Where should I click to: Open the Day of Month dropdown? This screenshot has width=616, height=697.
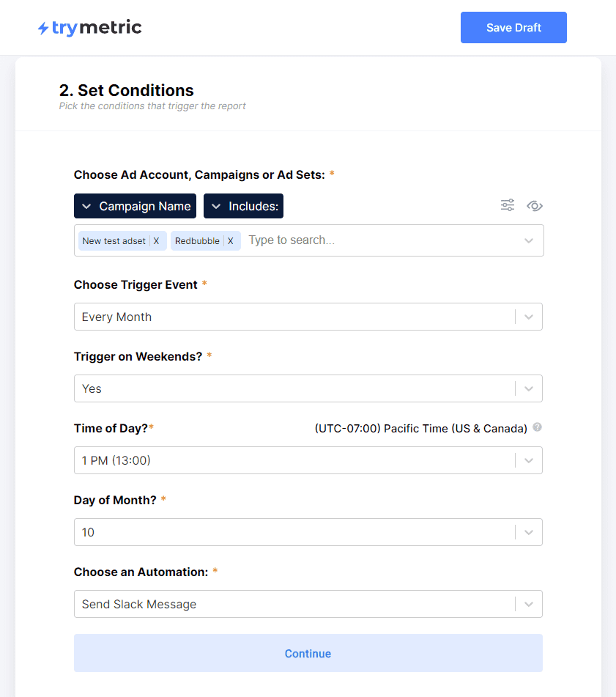click(x=308, y=532)
